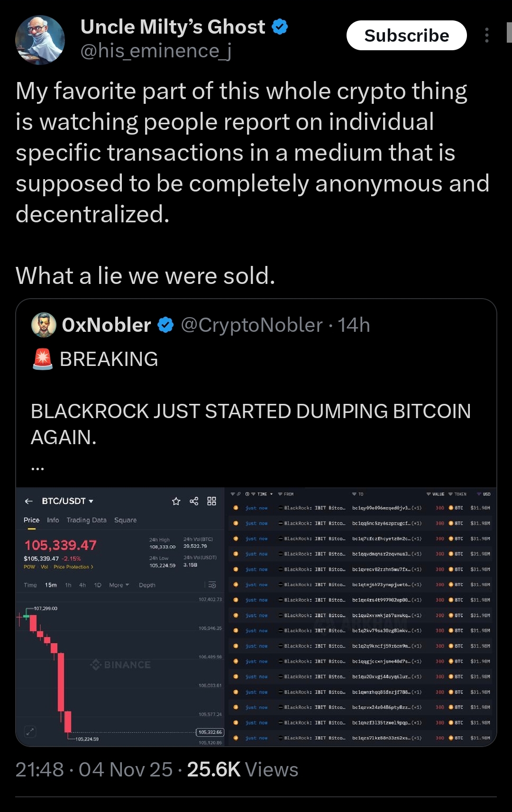
Task: Switch to the Square tab
Action: coord(125,520)
